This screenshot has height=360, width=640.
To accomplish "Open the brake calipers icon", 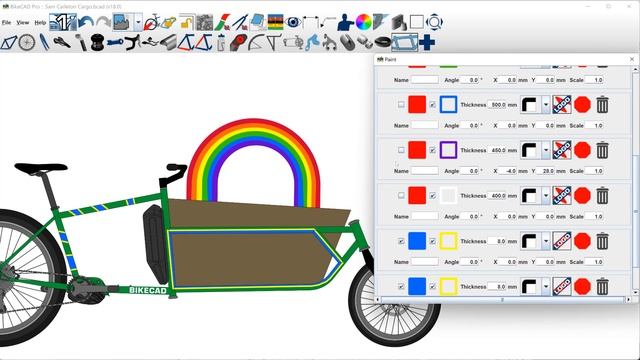I will (x=329, y=42).
